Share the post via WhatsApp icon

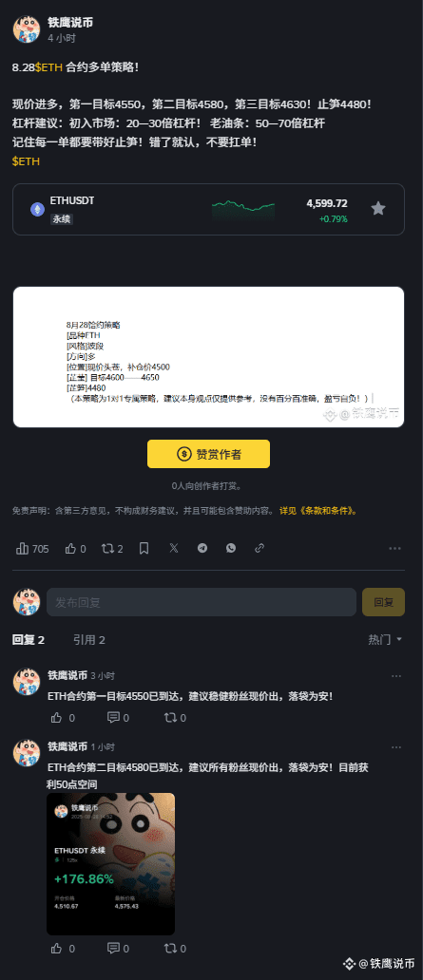point(231,548)
